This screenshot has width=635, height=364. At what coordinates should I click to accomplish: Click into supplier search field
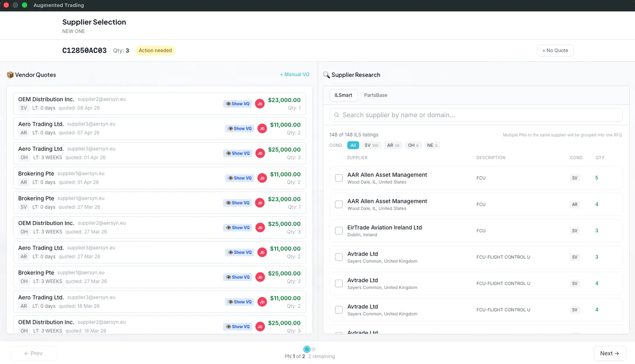476,115
